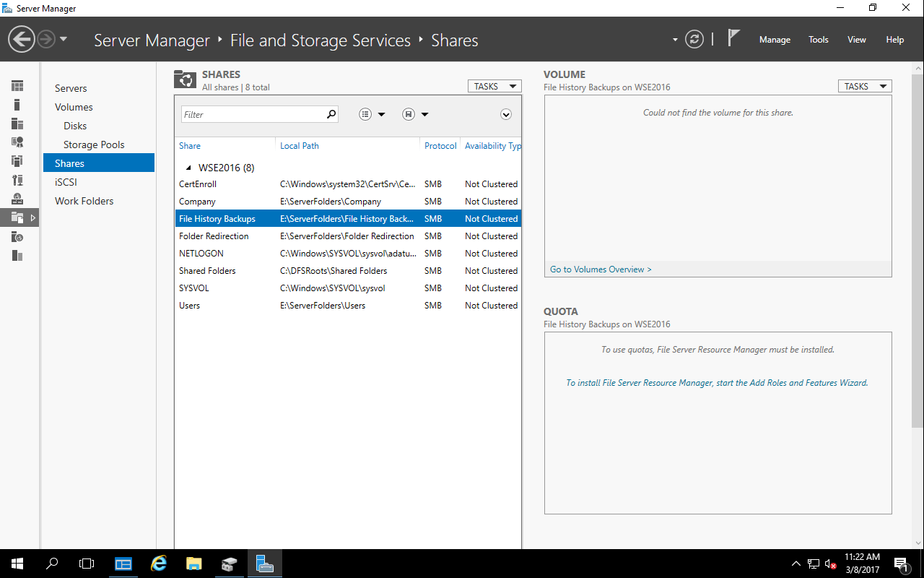924x578 pixels.
Task: Click the muted volume tray icon
Action: click(x=831, y=564)
